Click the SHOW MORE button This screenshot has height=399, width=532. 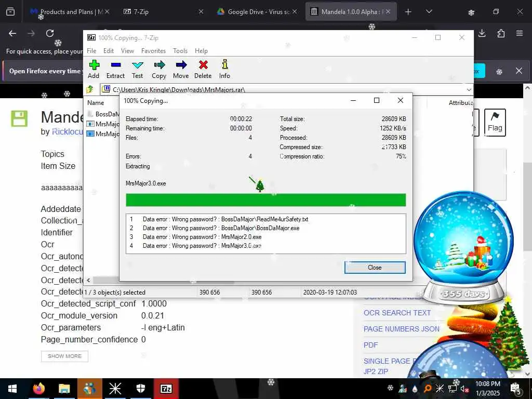(x=64, y=356)
